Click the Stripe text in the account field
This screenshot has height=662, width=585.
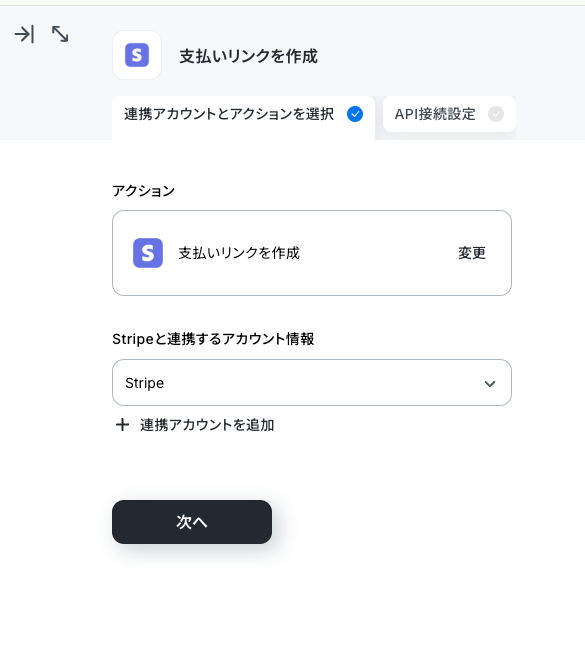coord(145,383)
